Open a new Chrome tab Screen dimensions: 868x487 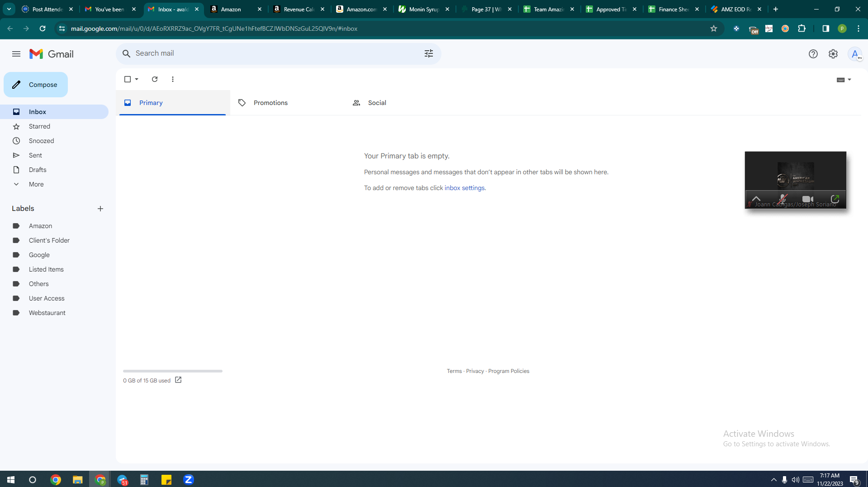776,9
